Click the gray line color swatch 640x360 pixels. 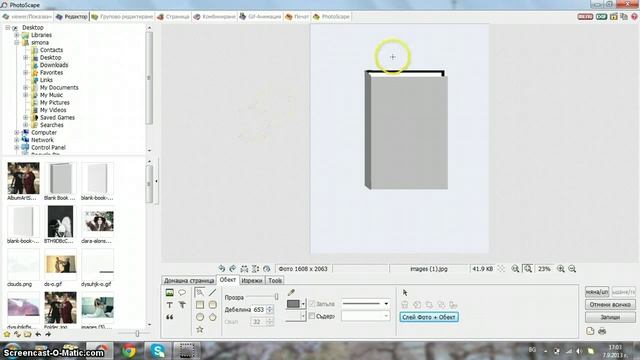293,304
